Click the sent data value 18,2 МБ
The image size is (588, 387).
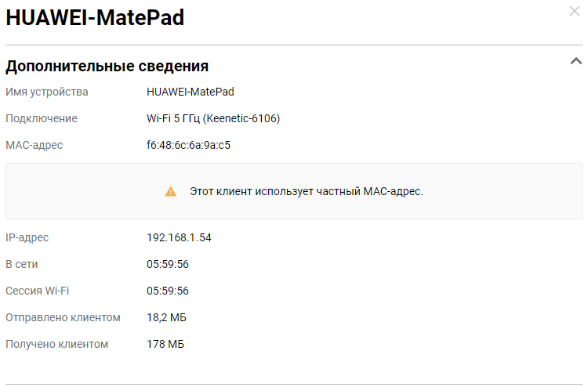(x=166, y=317)
